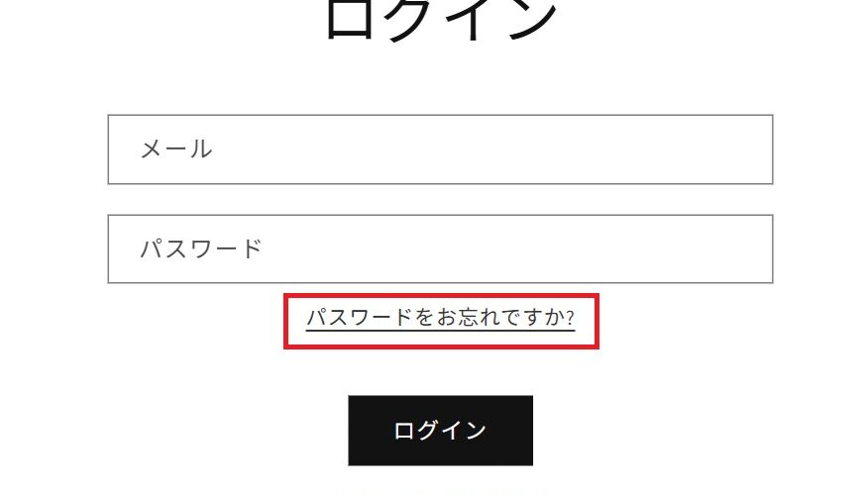868x495 pixels.
Task: Click the メール email input field
Action: pos(440,149)
